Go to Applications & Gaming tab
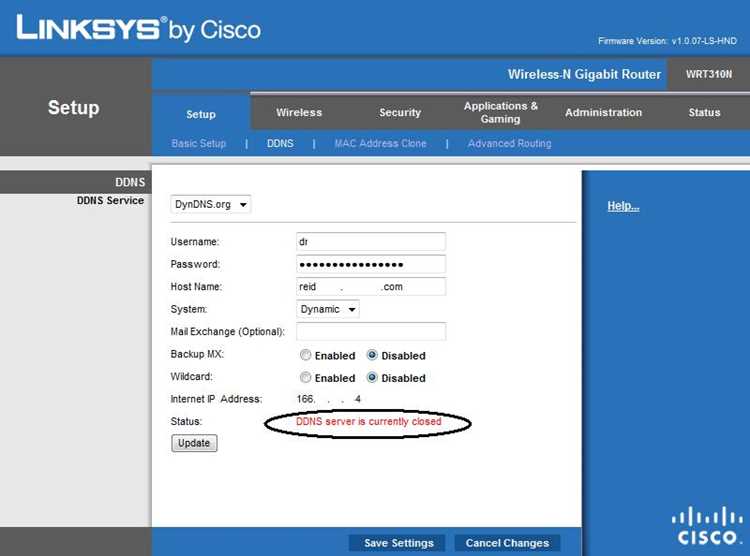This screenshot has width=750, height=556. coord(500,112)
